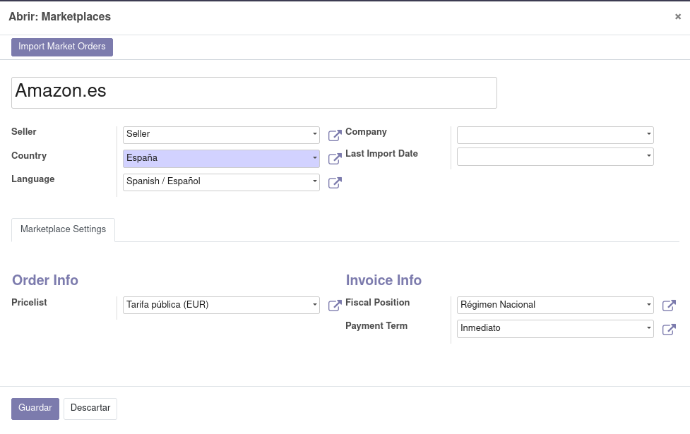
Task: Save with the Guardar button
Action: [35, 408]
